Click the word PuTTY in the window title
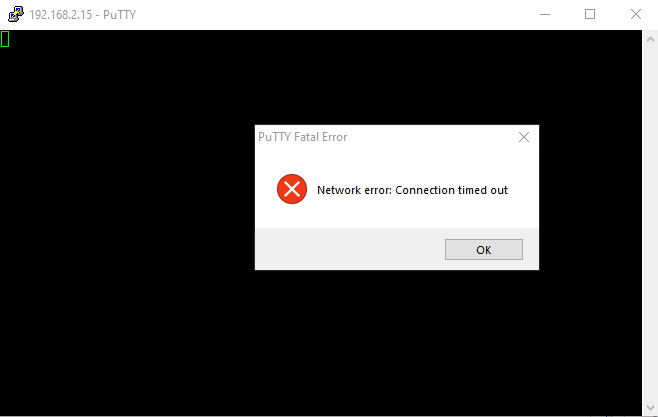This screenshot has width=658, height=417. coord(120,15)
